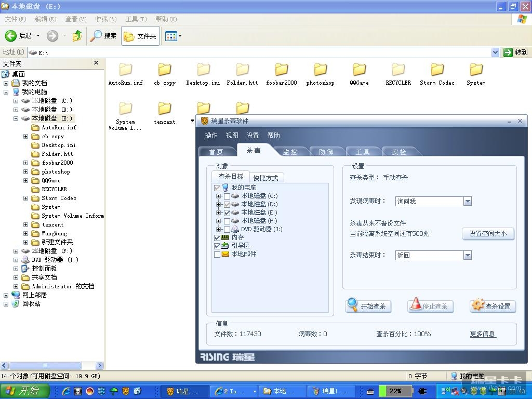
Task: Expand 控制面板 in the folder tree
Action: [x=16, y=269]
